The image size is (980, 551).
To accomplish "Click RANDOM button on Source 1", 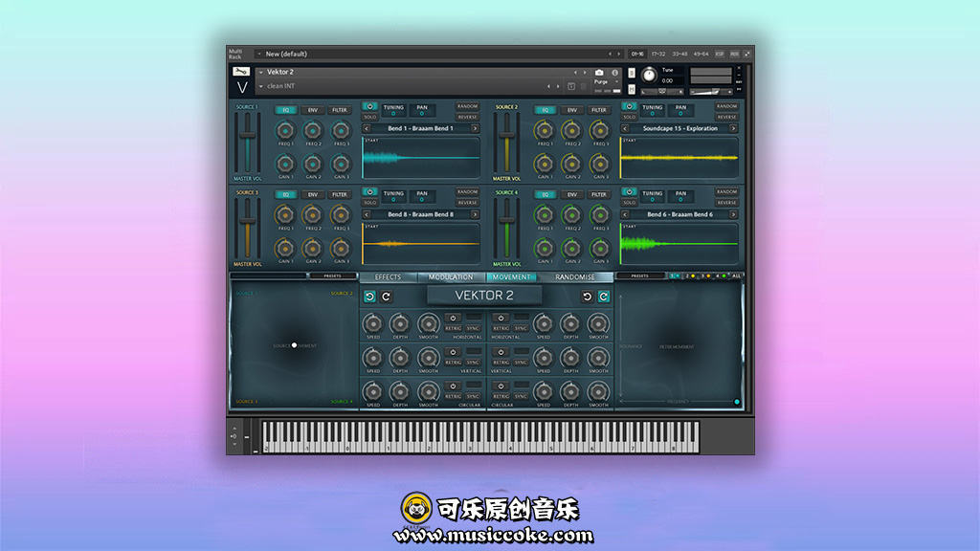I will [x=467, y=106].
